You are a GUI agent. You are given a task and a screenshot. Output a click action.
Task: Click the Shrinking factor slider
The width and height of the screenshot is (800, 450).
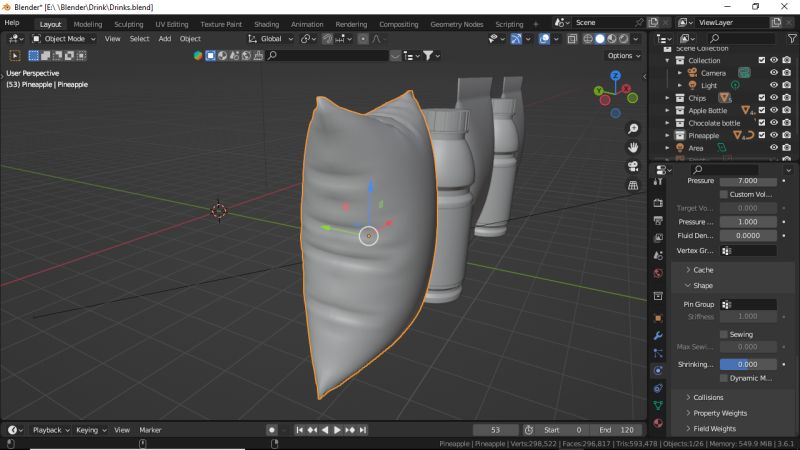[x=748, y=364]
